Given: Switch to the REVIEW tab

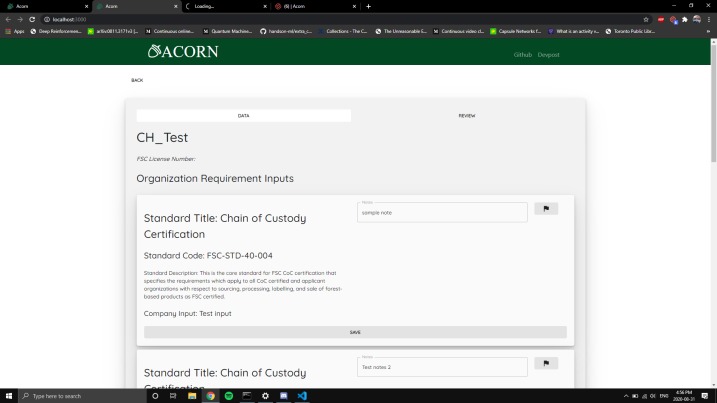Looking at the screenshot, I should point(467,116).
